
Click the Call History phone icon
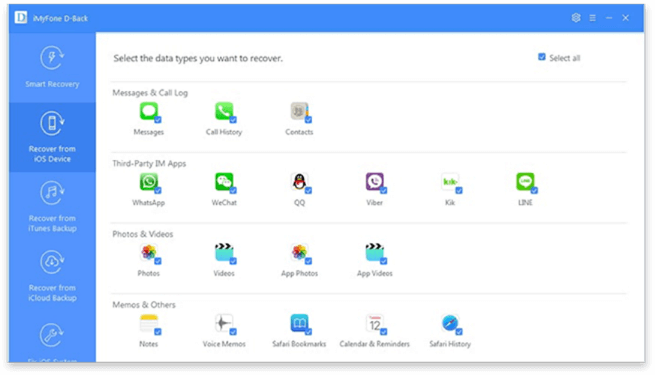[224, 111]
